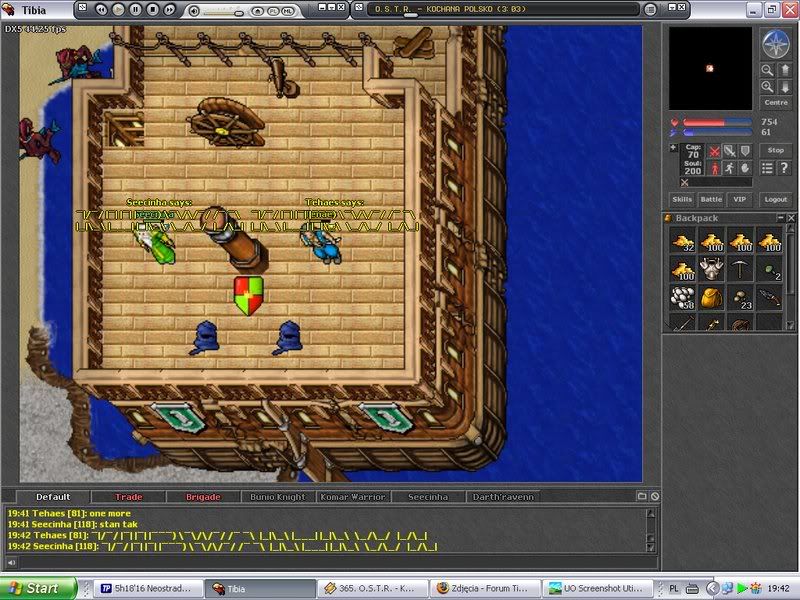
Task: Toggle chat volume say/yell icon
Action: click(x=11, y=563)
